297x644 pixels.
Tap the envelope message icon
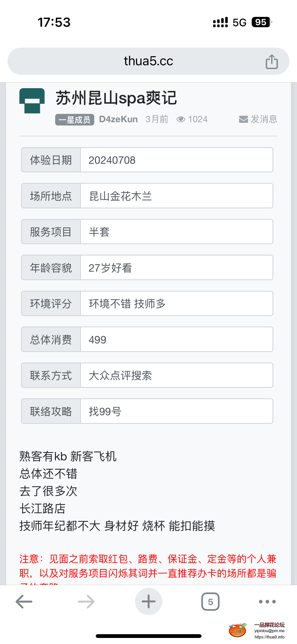[243, 119]
